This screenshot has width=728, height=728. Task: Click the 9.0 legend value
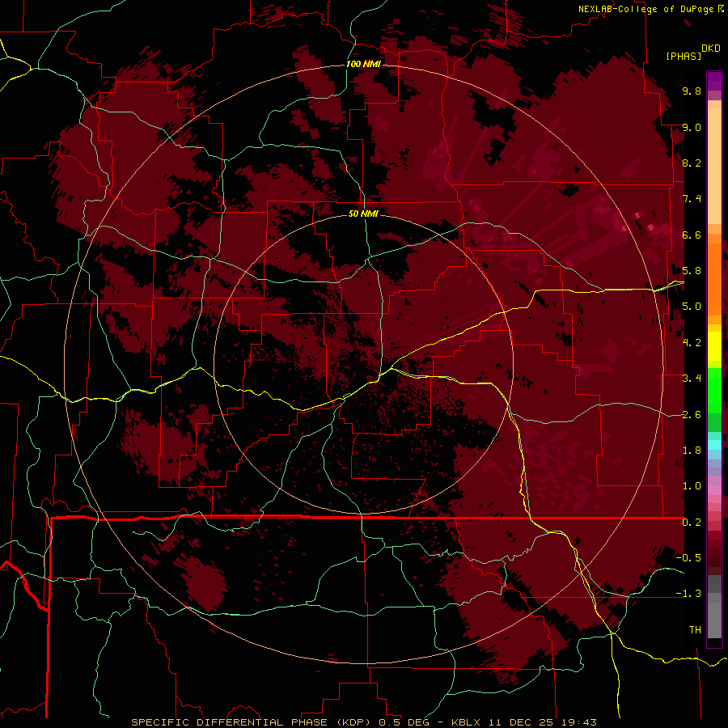[x=692, y=127]
